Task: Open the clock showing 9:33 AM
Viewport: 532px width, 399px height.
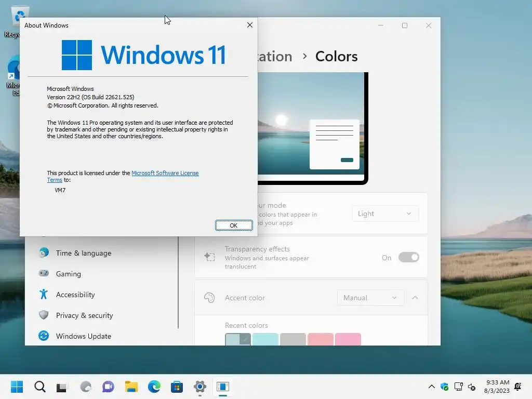Action: click(x=497, y=387)
